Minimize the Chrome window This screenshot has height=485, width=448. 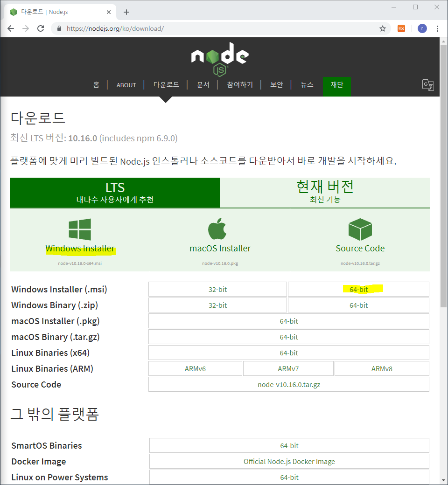point(394,7)
